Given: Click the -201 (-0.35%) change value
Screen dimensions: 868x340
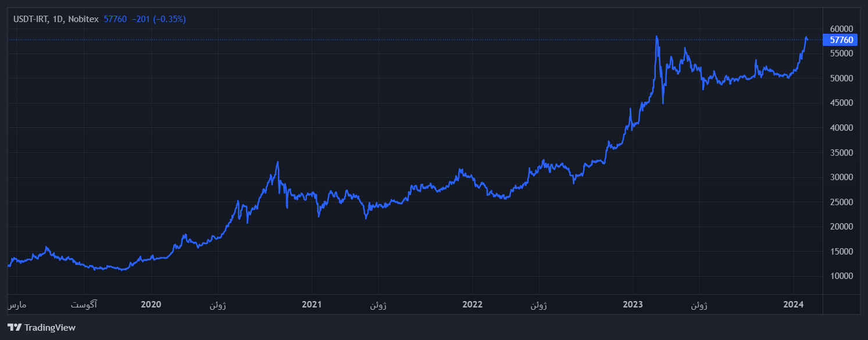Looking at the screenshot, I should pyautogui.click(x=159, y=19).
